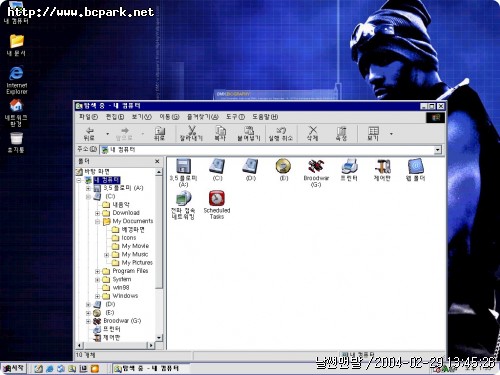Click the folder tree scroll-down arrow

[x=159, y=338]
